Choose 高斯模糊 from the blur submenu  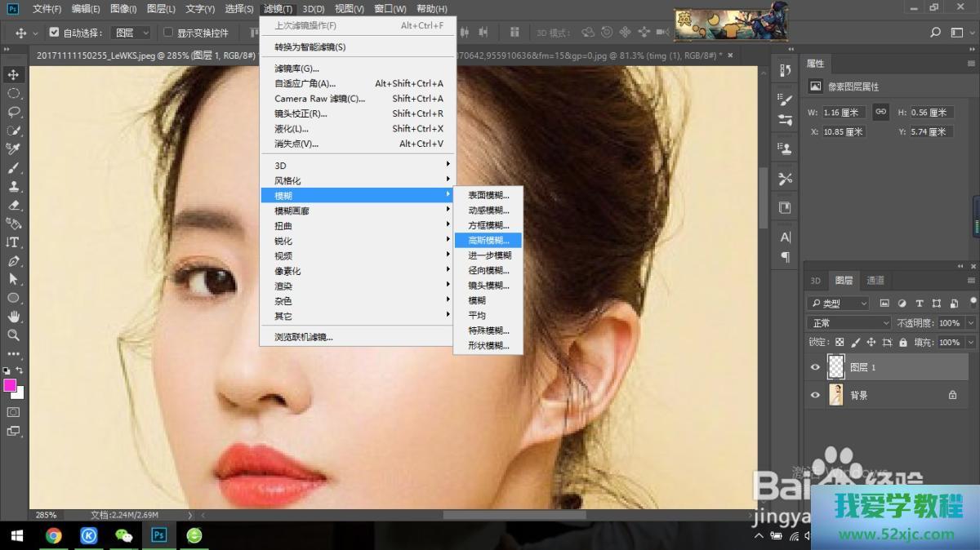click(x=488, y=241)
